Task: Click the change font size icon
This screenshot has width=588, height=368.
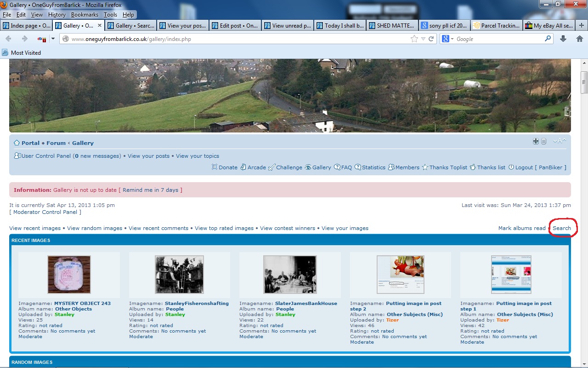Action: (560, 141)
